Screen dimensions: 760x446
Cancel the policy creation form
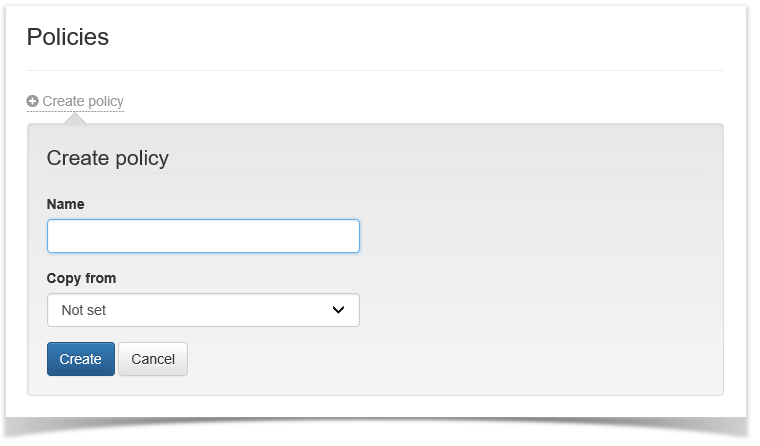[153, 359]
